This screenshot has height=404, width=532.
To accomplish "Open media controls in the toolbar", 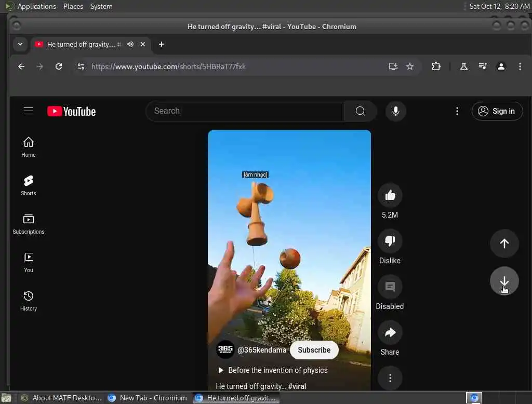I will 483,66.
